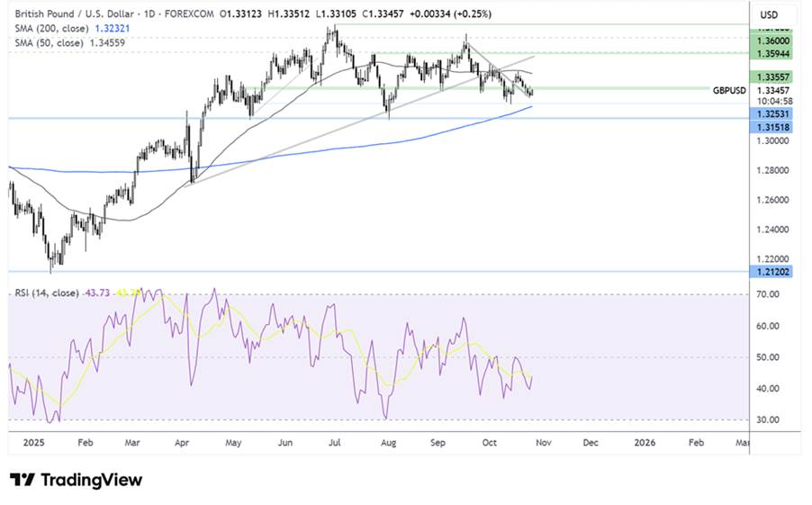Viewport: 812px width, 505px height.
Task: Click the low price L1.33105
Action: tap(336, 14)
